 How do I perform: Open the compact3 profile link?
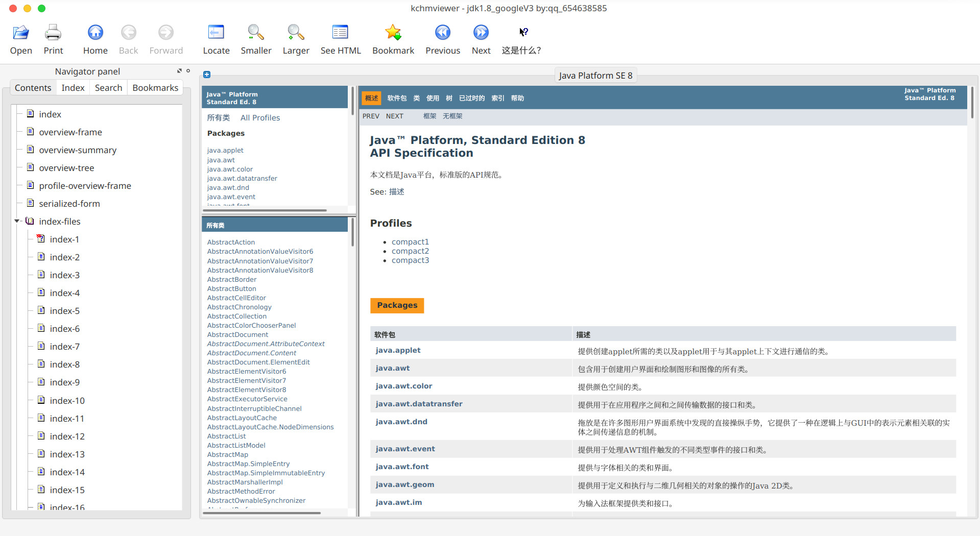410,260
